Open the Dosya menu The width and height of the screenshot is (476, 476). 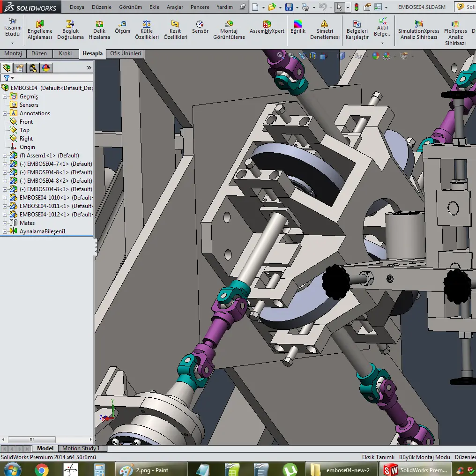pos(77,7)
